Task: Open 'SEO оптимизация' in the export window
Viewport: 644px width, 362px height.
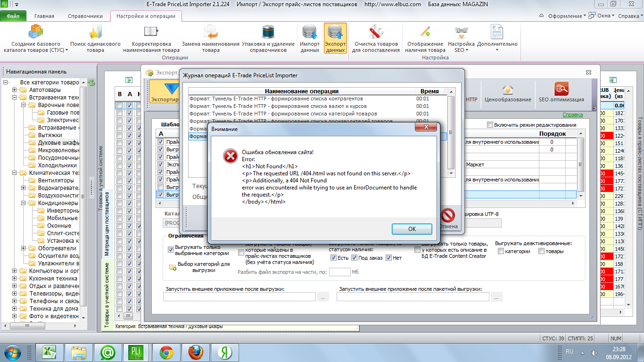Action: tap(561, 91)
